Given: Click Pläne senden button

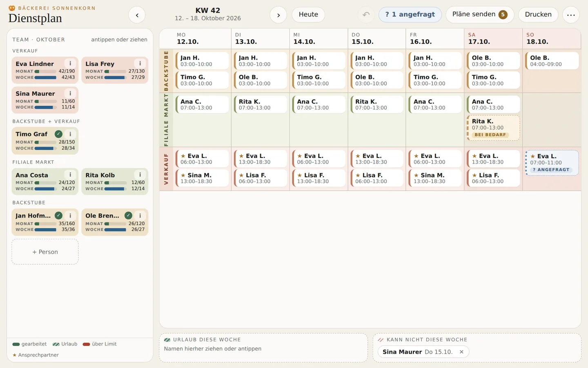Looking at the screenshot, I should 480,14.
